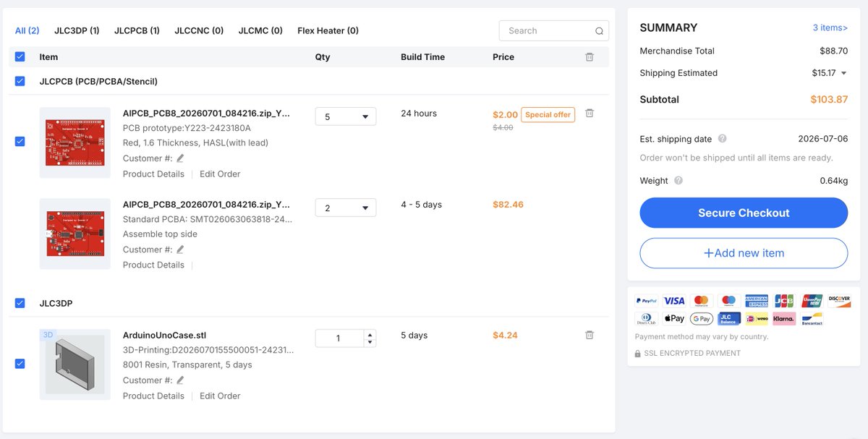Image resolution: width=868 pixels, height=439 pixels.
Task: Click the Apple Pay icon
Action: pyautogui.click(x=674, y=319)
